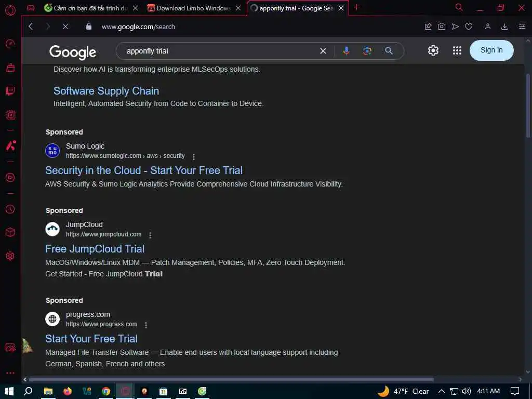Screen dimensions: 532x399
Task: Open GX Control speedometer icon in sidebar
Action: [10, 44]
